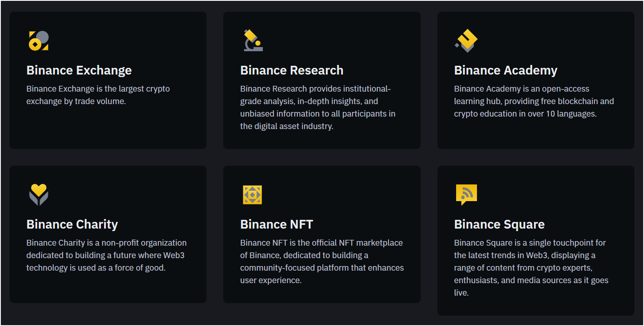
Task: Click the Binance Exchange shapes icon
Action: (39, 41)
